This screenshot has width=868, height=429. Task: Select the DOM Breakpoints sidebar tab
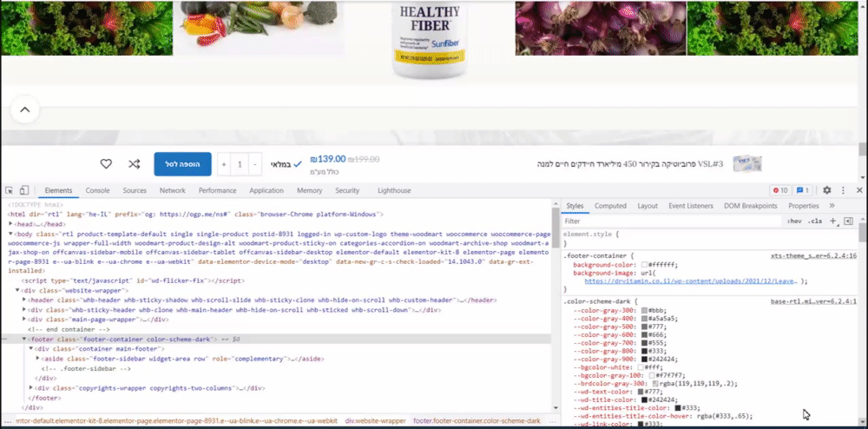(751, 206)
